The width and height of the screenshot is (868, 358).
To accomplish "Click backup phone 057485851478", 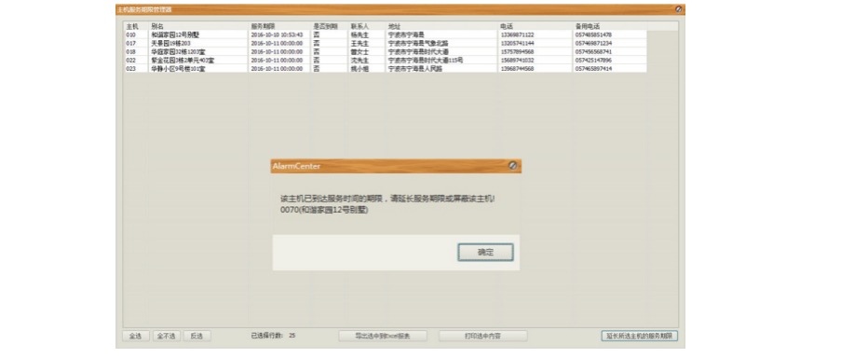I will 593,34.
